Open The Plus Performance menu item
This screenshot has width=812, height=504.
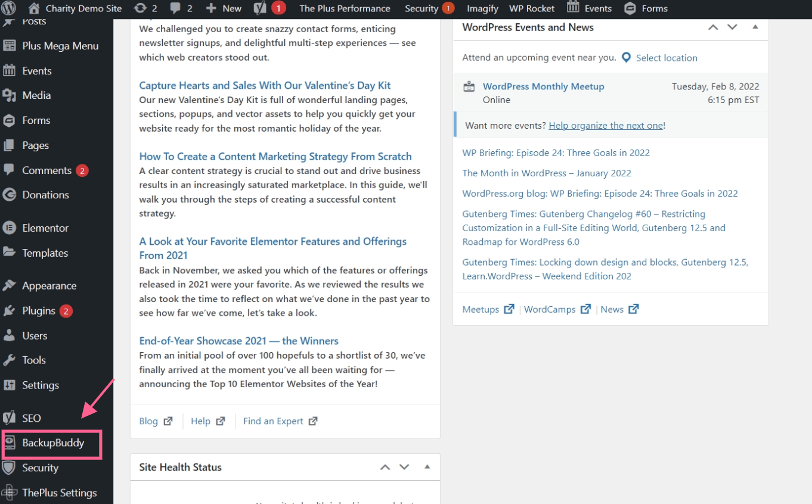(x=345, y=8)
